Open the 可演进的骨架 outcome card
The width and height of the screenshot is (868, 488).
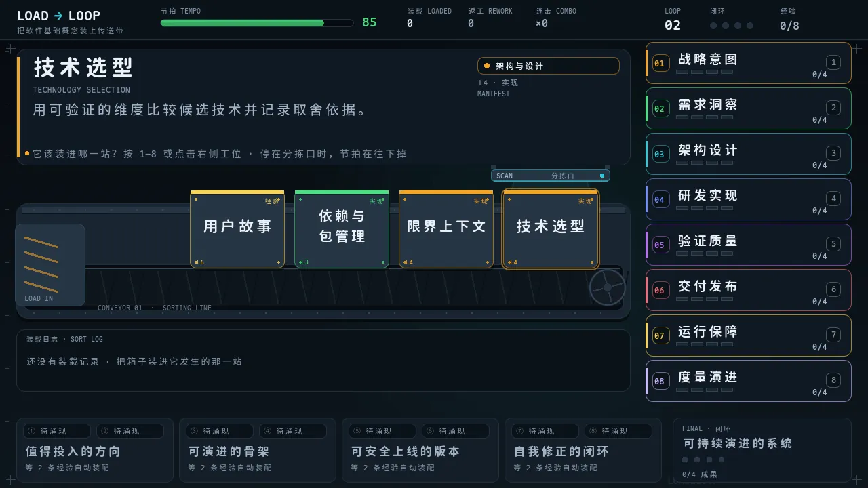(x=258, y=450)
